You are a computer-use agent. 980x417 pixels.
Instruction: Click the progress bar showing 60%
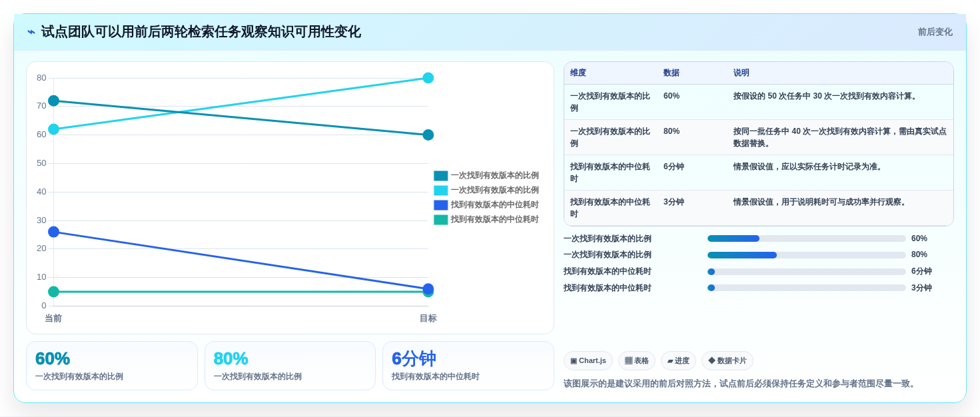pyautogui.click(x=807, y=238)
